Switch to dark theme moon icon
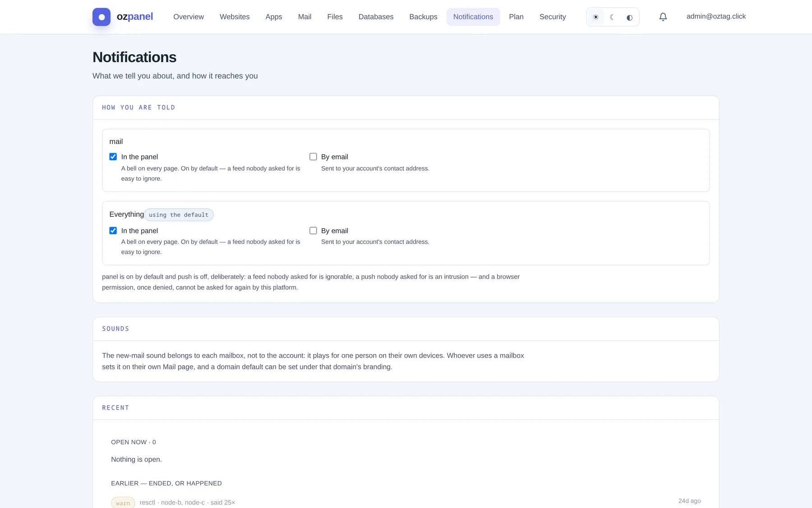This screenshot has height=508, width=812. [613, 17]
